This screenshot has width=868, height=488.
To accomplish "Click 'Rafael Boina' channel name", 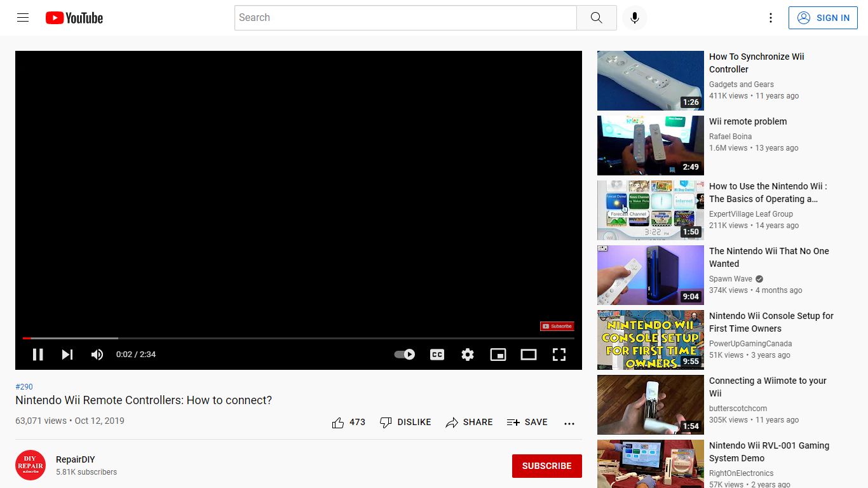I will (x=730, y=136).
